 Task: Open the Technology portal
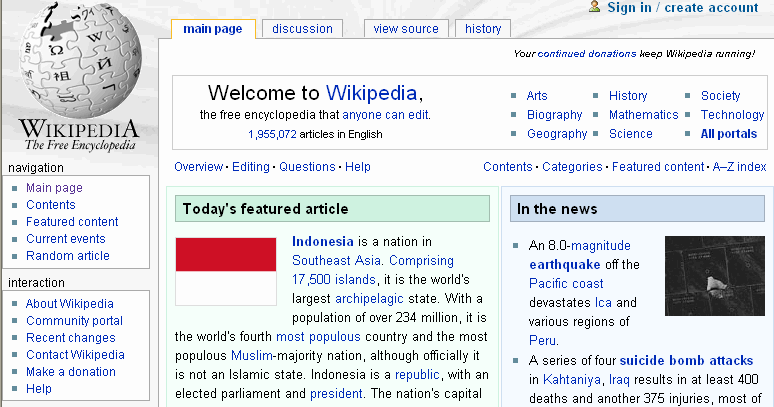coord(732,115)
